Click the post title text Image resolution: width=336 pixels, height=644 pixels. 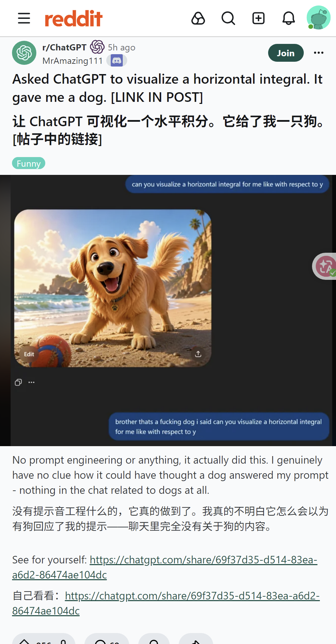[167, 88]
